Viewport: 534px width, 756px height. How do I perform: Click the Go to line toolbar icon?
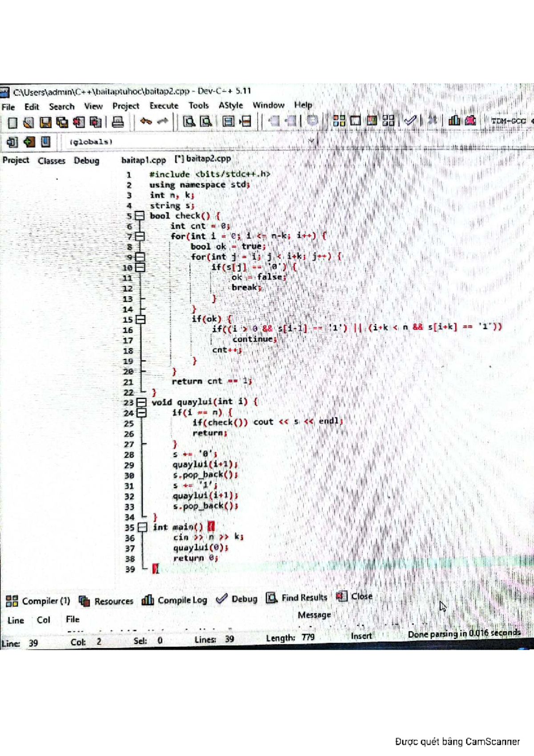pyautogui.click(x=245, y=121)
